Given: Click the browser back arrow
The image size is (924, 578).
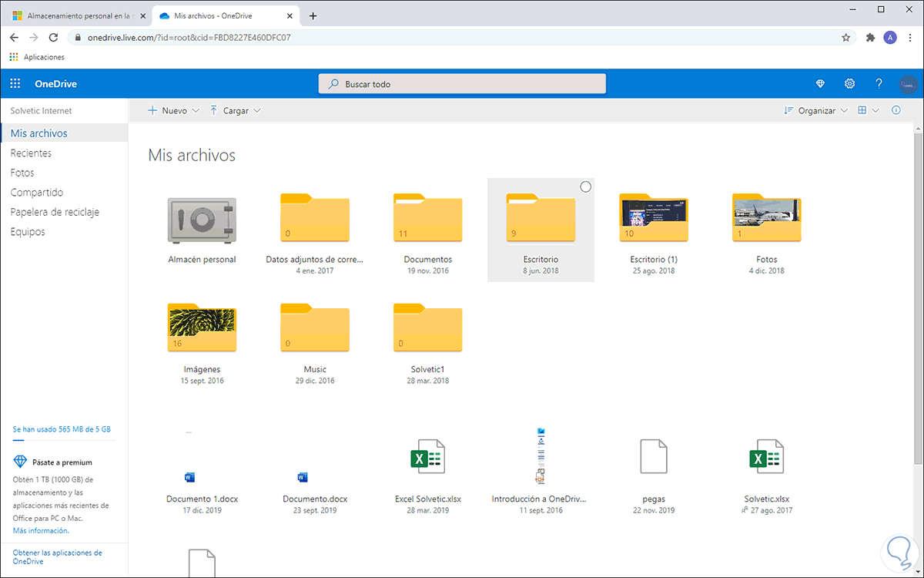Looking at the screenshot, I should point(15,37).
